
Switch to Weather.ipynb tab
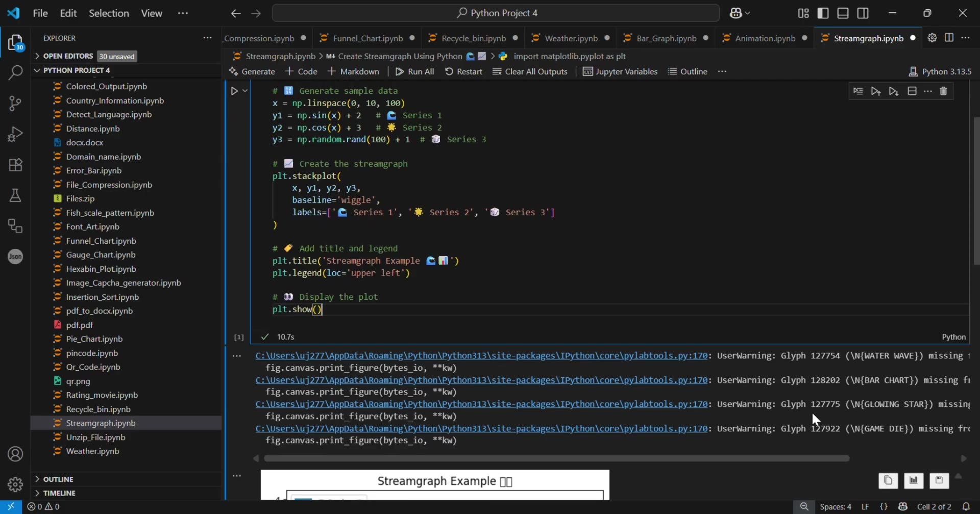(571, 38)
